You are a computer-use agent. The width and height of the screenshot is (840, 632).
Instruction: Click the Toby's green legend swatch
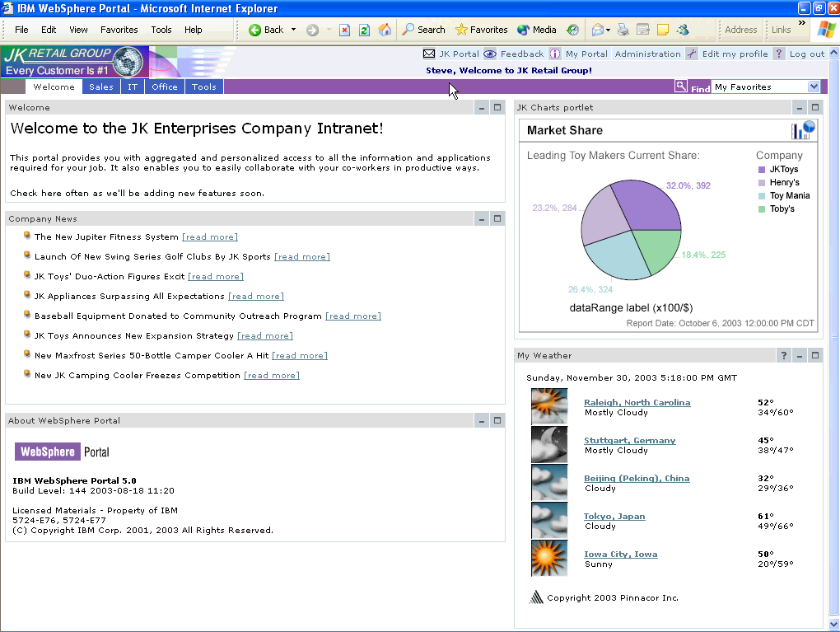[x=762, y=209]
